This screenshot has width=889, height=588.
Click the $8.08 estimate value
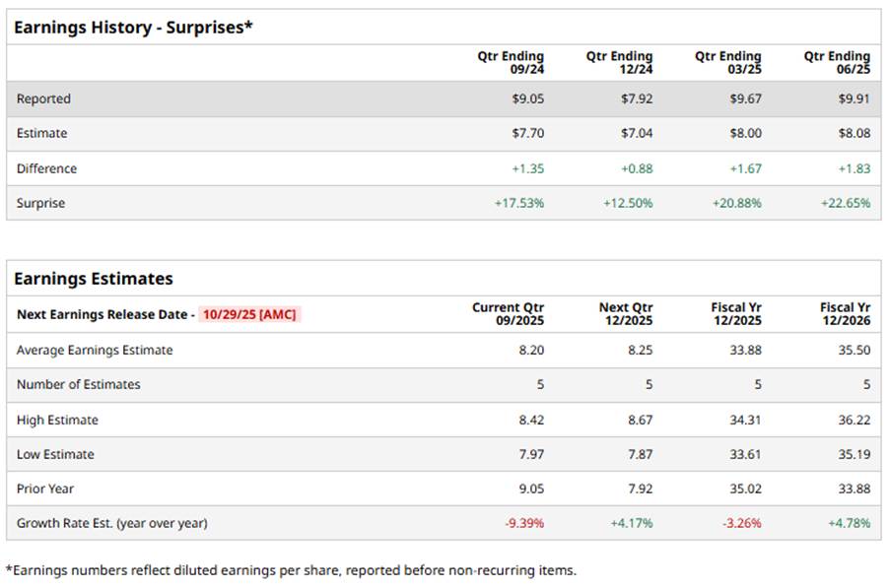pos(854,133)
